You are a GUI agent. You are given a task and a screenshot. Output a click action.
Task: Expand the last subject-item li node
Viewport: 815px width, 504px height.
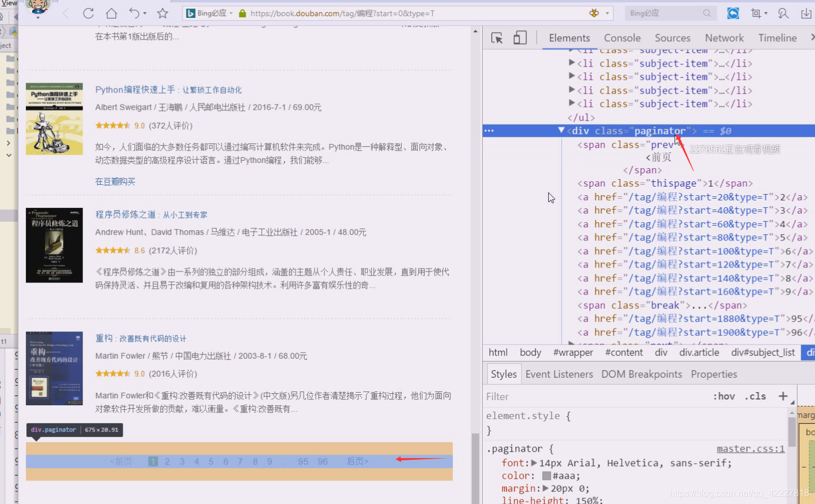(x=572, y=103)
